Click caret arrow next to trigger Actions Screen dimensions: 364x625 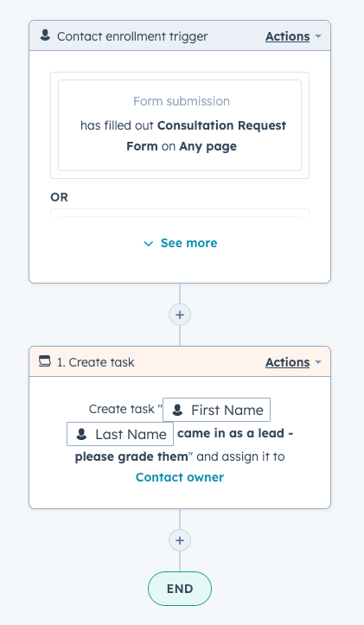[x=318, y=36]
